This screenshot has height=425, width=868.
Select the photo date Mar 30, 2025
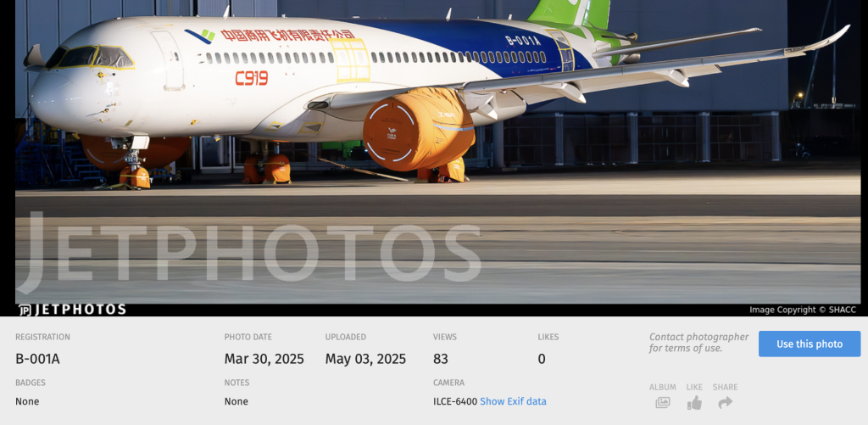tap(264, 359)
